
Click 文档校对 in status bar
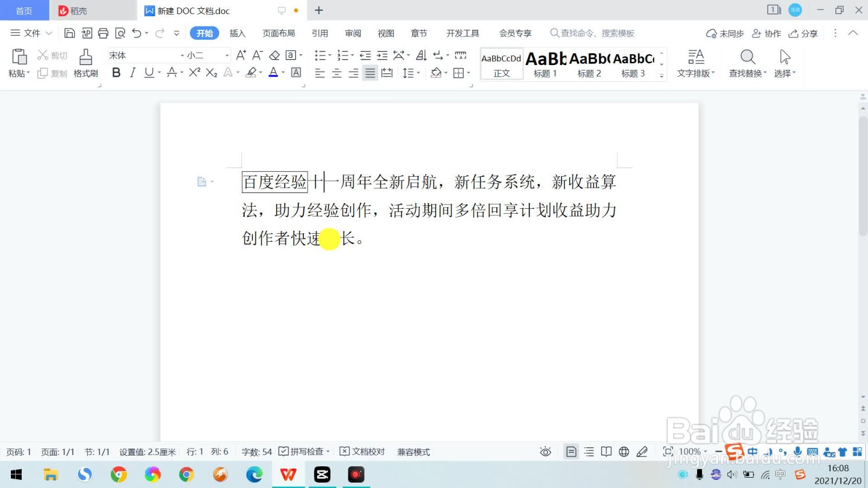[362, 452]
